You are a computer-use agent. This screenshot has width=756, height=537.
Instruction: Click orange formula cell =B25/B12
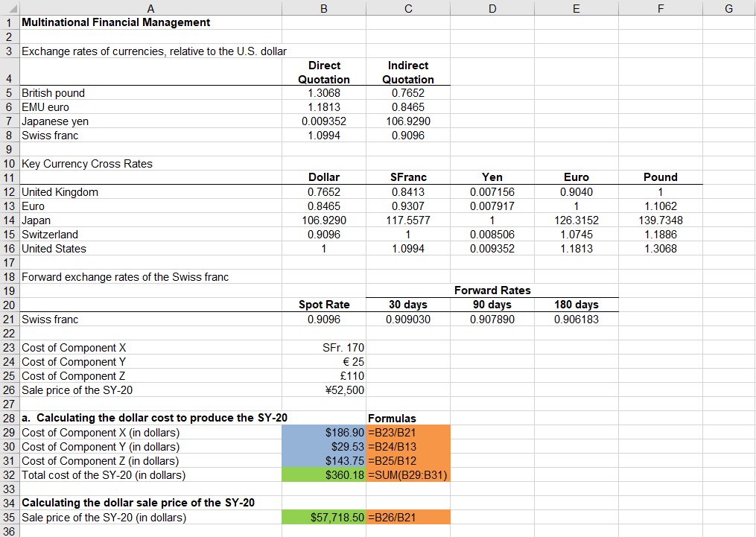[x=408, y=461]
